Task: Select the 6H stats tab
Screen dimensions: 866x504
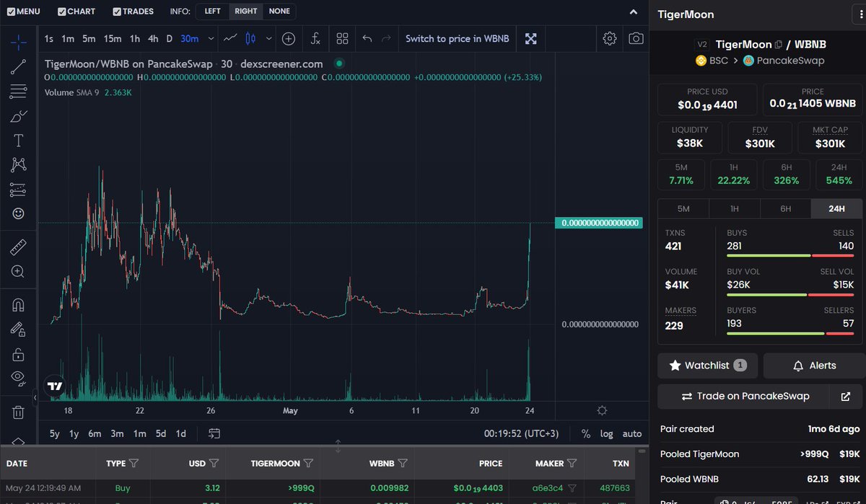Action: point(785,208)
